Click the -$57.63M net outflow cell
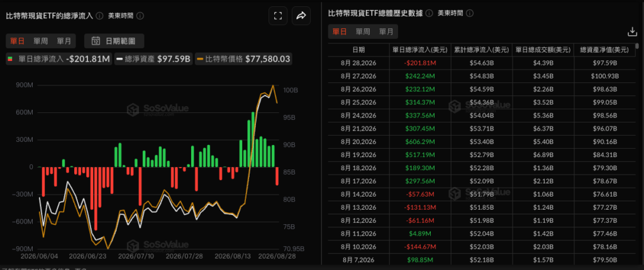The image size is (644, 270). pyautogui.click(x=419, y=193)
